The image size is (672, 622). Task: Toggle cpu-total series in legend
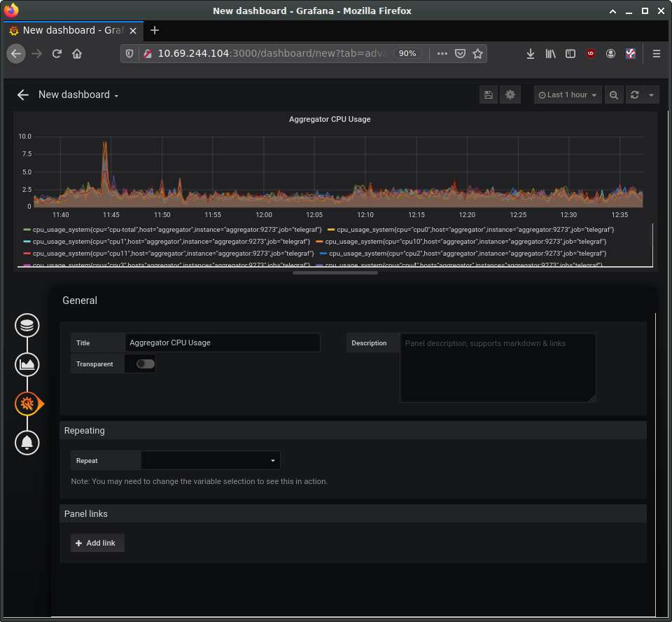(177, 230)
